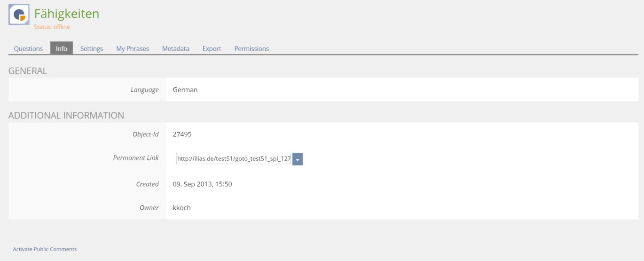Click the General section header
Image resolution: width=644 pixels, height=261 pixels.
[28, 71]
